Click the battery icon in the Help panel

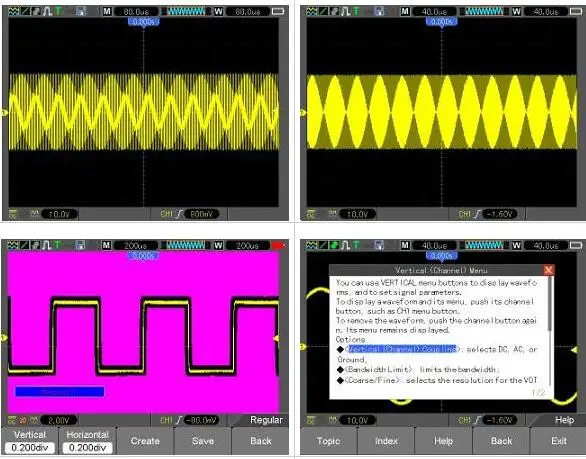coord(576,245)
